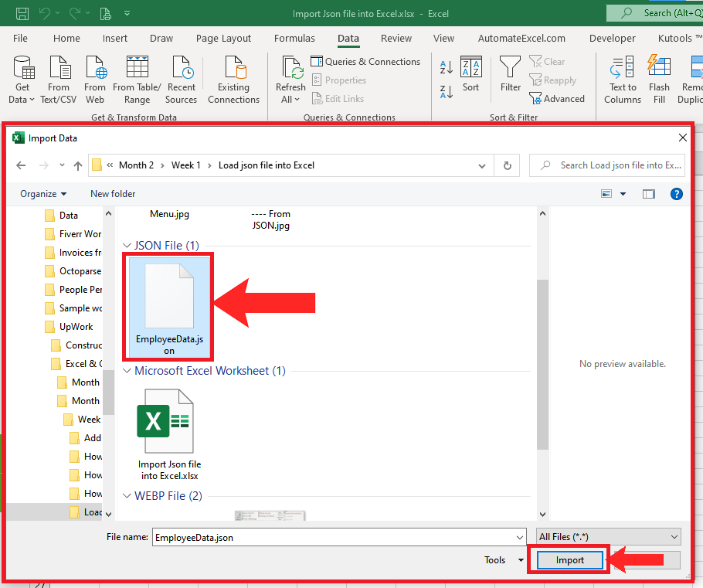Expand address bar path dropdown
703x588 pixels.
point(482,166)
